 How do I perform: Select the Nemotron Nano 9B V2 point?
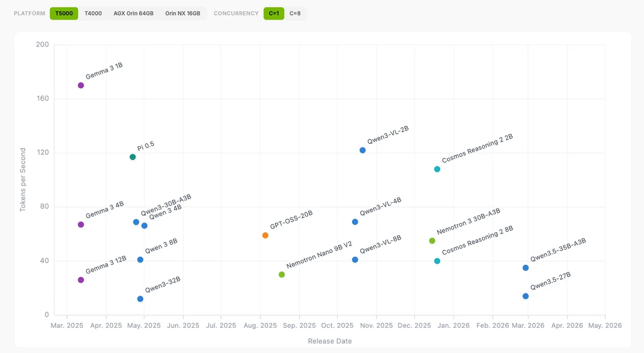tap(282, 275)
